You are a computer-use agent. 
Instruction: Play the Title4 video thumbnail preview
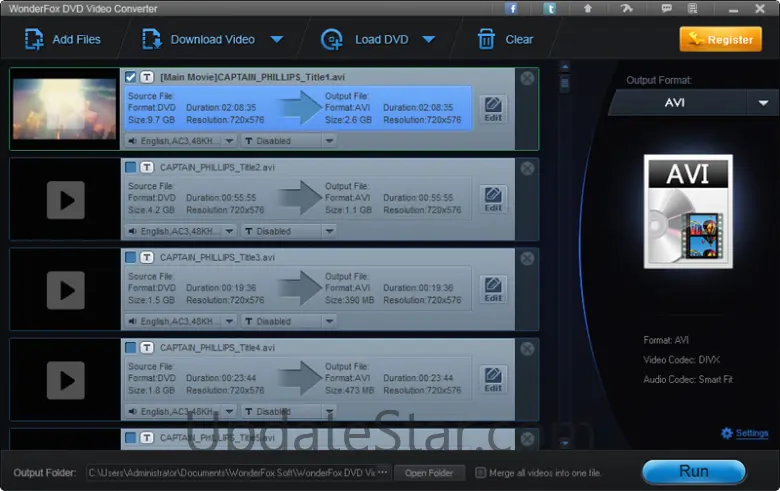(66, 380)
